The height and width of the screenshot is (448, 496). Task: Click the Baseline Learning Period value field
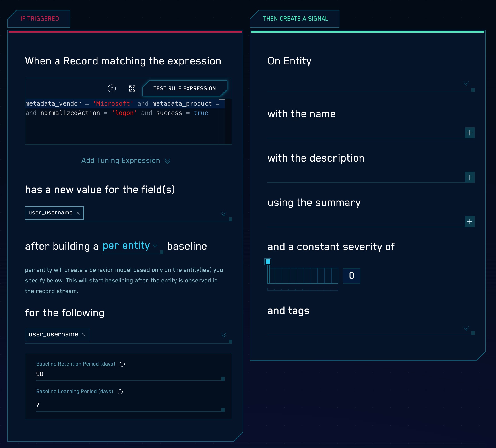[x=128, y=405]
